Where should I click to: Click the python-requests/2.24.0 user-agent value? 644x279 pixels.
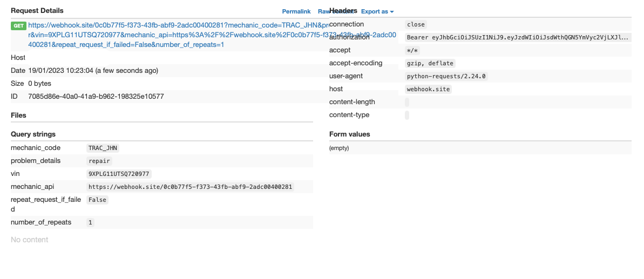(x=446, y=76)
